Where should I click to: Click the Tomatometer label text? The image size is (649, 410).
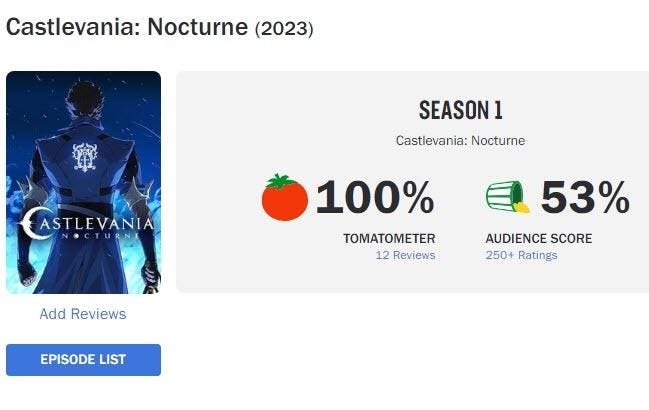click(x=389, y=238)
